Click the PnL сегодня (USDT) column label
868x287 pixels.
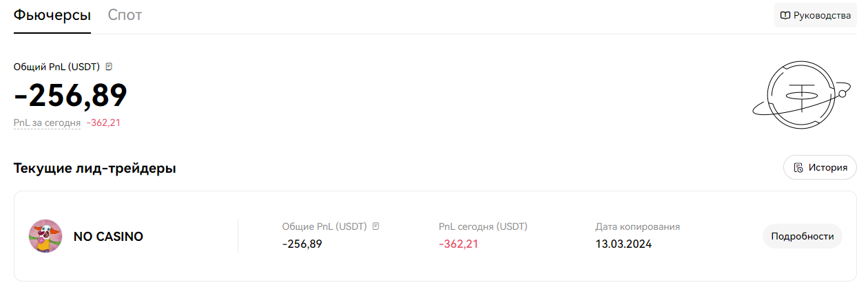(483, 226)
